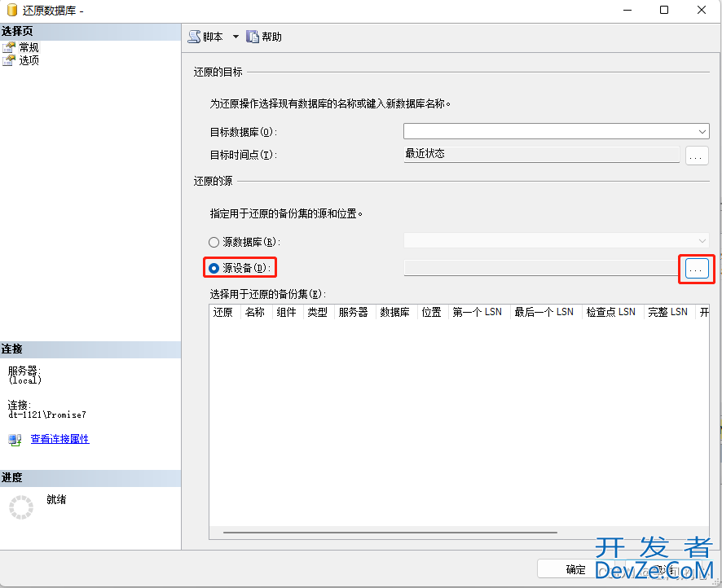Click the 完整 LSN column header
This screenshot has width=722, height=588.
[670, 313]
